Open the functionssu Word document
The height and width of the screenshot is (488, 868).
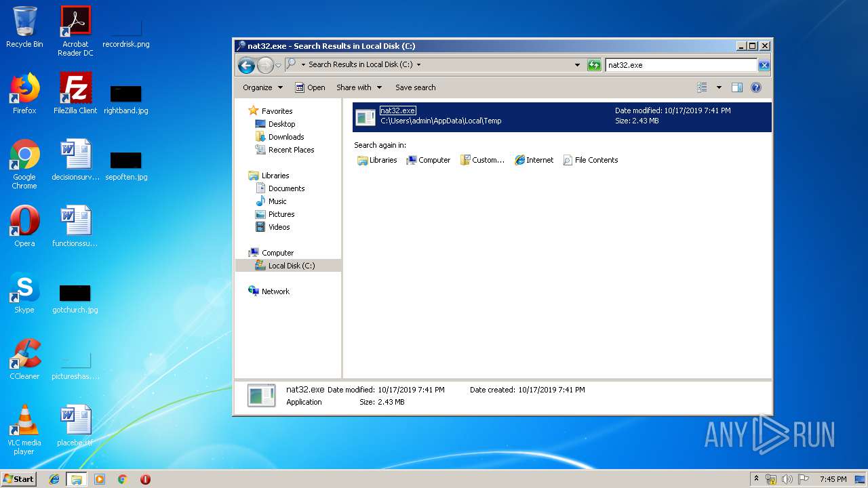(75, 226)
